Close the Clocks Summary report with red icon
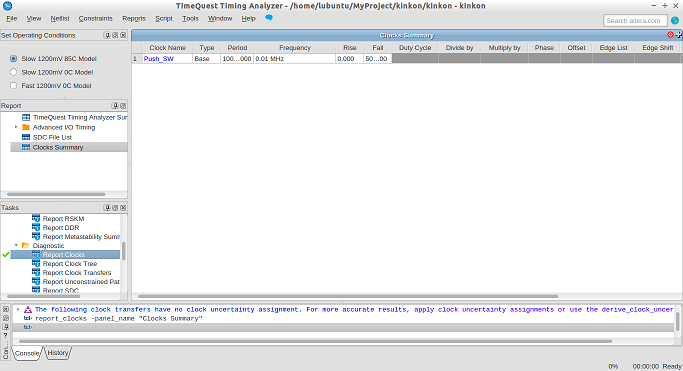The width and height of the screenshot is (683, 371). pos(670,35)
